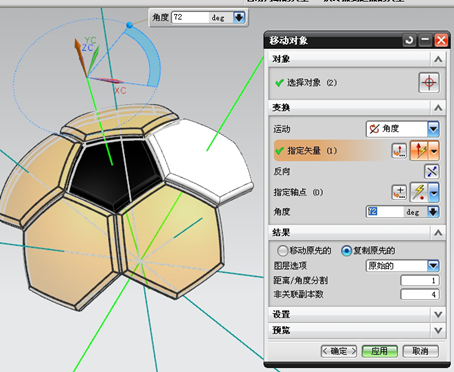Image resolution: width=454 pixels, height=372 pixels.
Task: Select the 移动原先的 radio button
Action: click(x=282, y=251)
